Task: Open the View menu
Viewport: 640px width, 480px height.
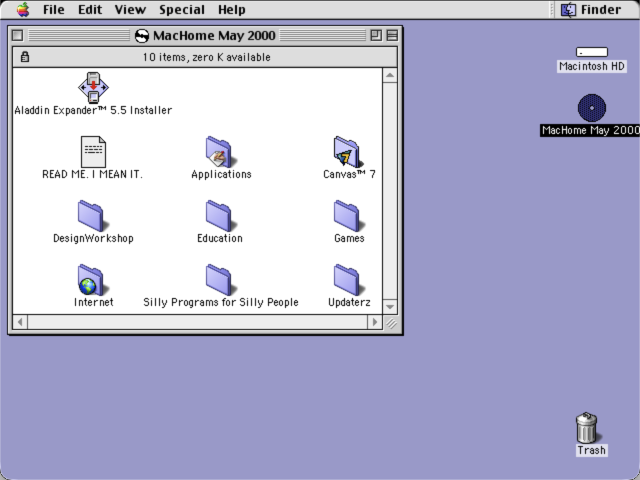Action: [x=130, y=9]
